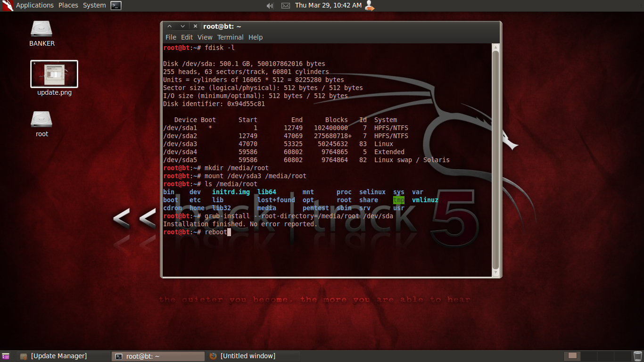Image resolution: width=644 pixels, height=362 pixels.
Task: Click 'Installation finished. No error reported.' line
Action: [x=240, y=224]
